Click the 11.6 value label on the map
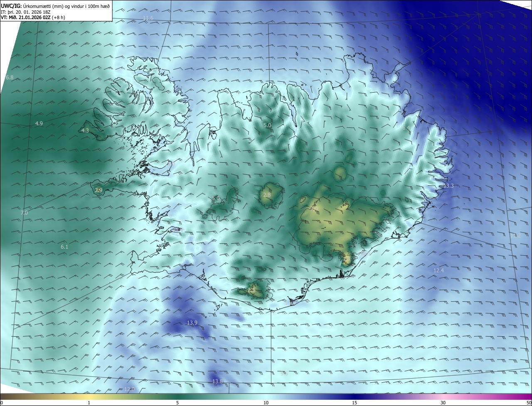The image size is (532, 406). click(148, 18)
